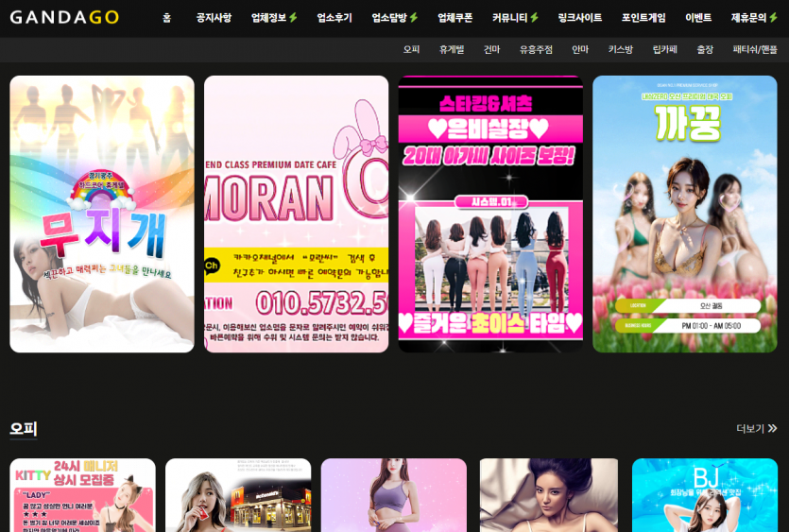Click the lightning icon beside 커뮤니티
The width and height of the screenshot is (789, 532).
coord(534,18)
